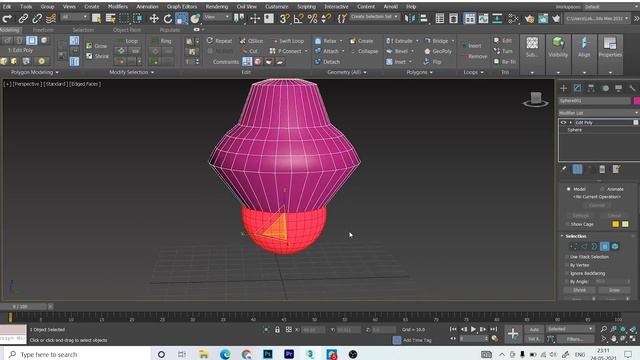Screen dimensions: 640x360
Task: Click the Pin Stack icon below modifier stack
Action: click(x=564, y=169)
